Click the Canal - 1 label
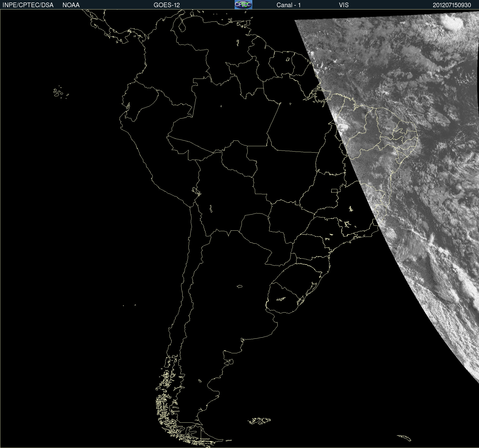479x448 pixels. pyautogui.click(x=289, y=5)
